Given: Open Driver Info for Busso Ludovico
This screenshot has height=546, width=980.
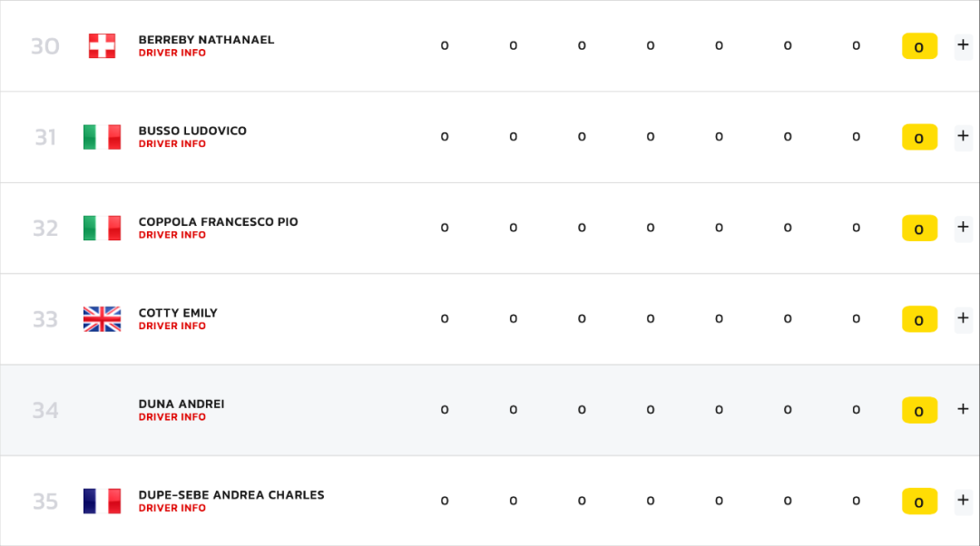Looking at the screenshot, I should 171,144.
